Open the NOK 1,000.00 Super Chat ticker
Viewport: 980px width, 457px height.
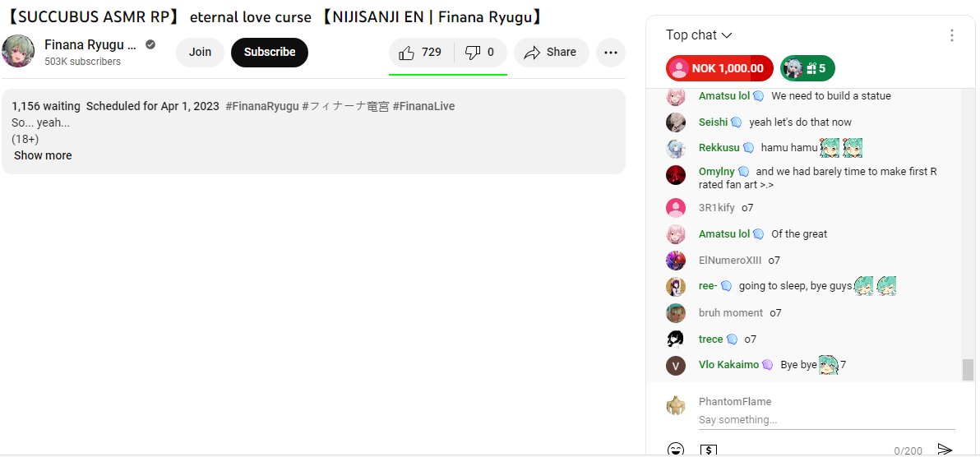pyautogui.click(x=719, y=69)
